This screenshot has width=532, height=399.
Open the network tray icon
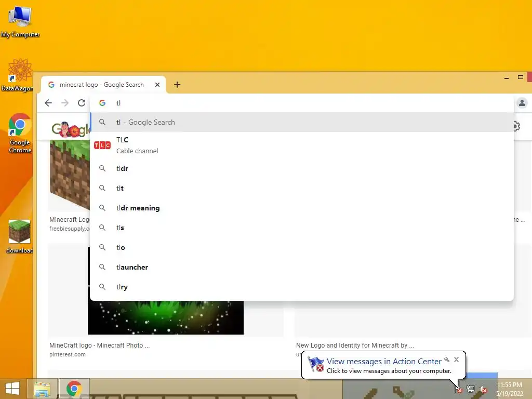471,389
